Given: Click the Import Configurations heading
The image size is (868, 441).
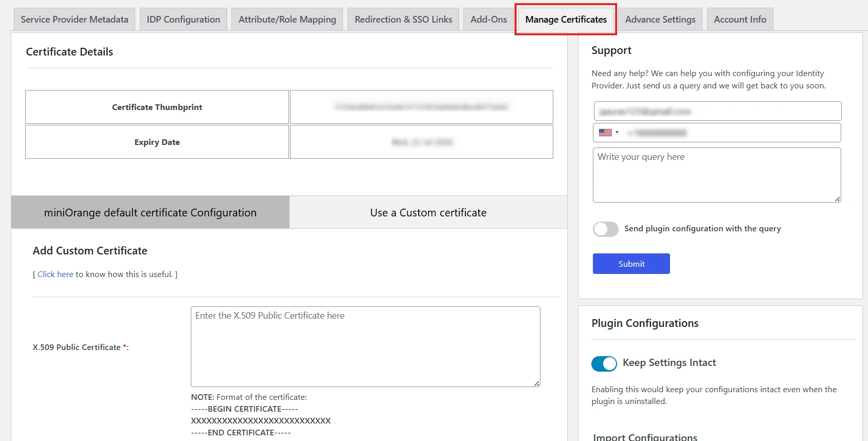Looking at the screenshot, I should click(x=645, y=437).
